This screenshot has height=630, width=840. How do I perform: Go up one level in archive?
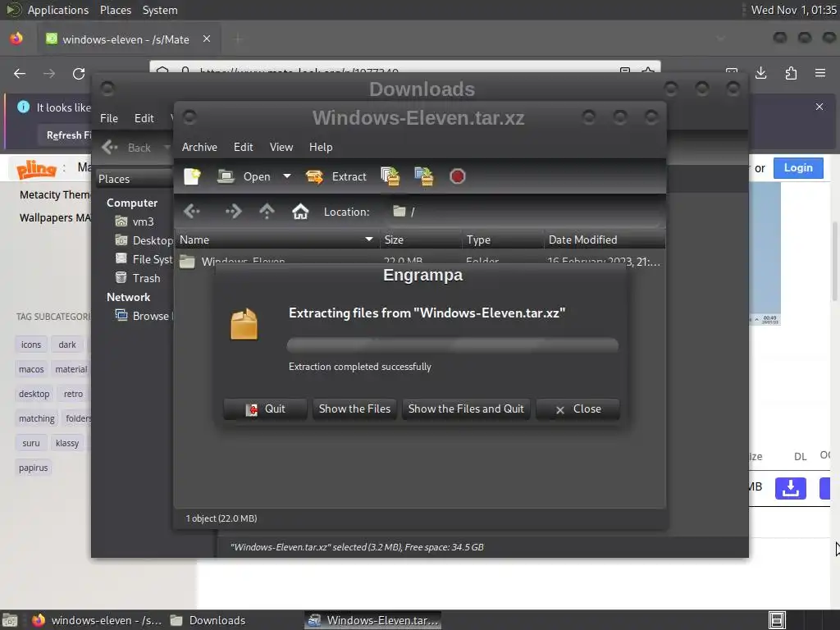click(x=267, y=212)
